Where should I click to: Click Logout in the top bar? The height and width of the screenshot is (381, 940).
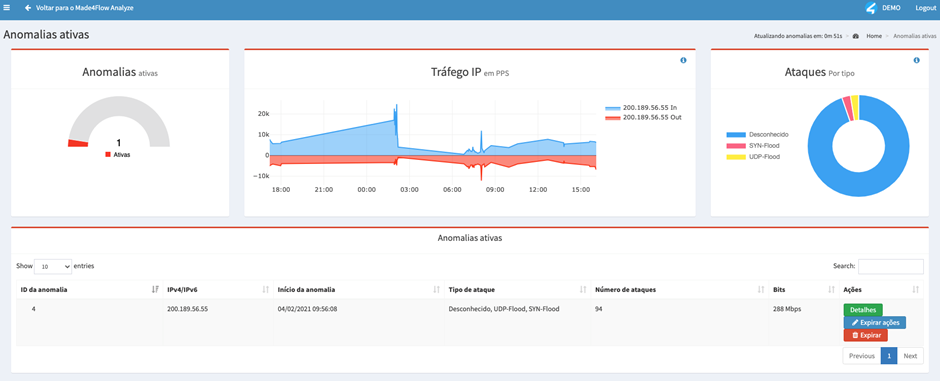point(925,8)
